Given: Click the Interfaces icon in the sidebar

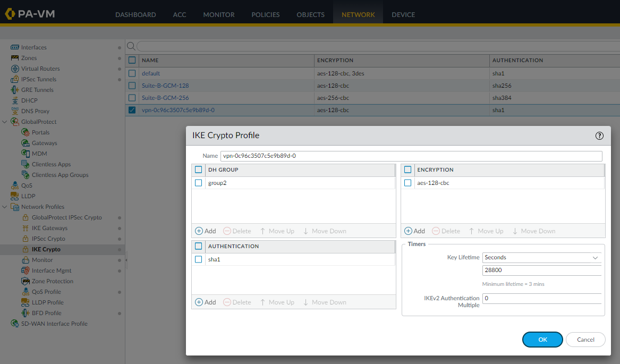Looking at the screenshot, I should [x=15, y=47].
